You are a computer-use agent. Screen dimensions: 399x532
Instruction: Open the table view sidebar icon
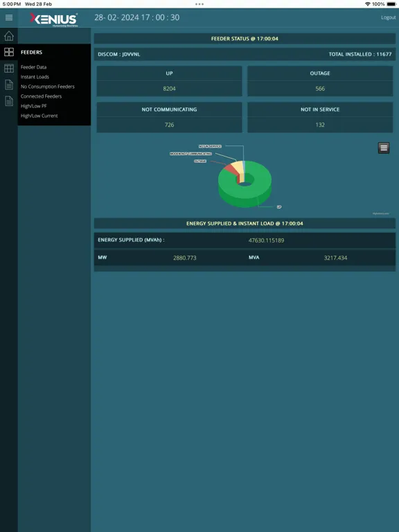[x=9, y=68]
